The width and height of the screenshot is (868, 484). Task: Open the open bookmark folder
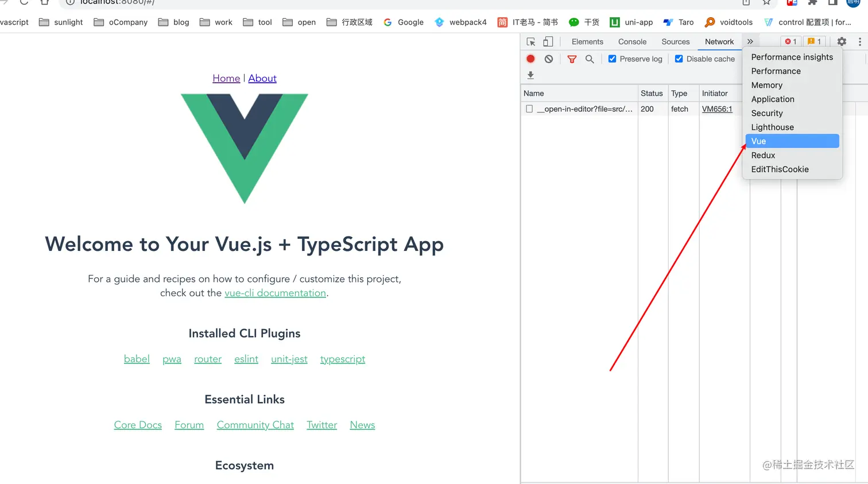point(299,22)
